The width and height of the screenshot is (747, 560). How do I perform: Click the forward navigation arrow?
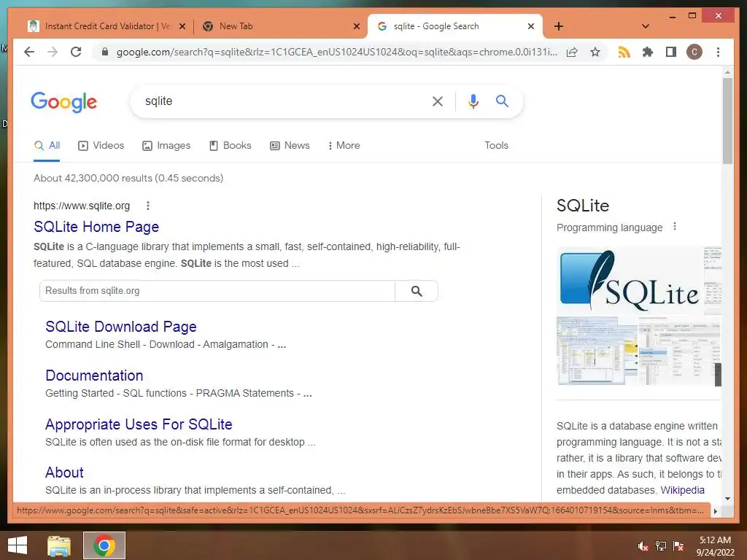[x=53, y=52]
